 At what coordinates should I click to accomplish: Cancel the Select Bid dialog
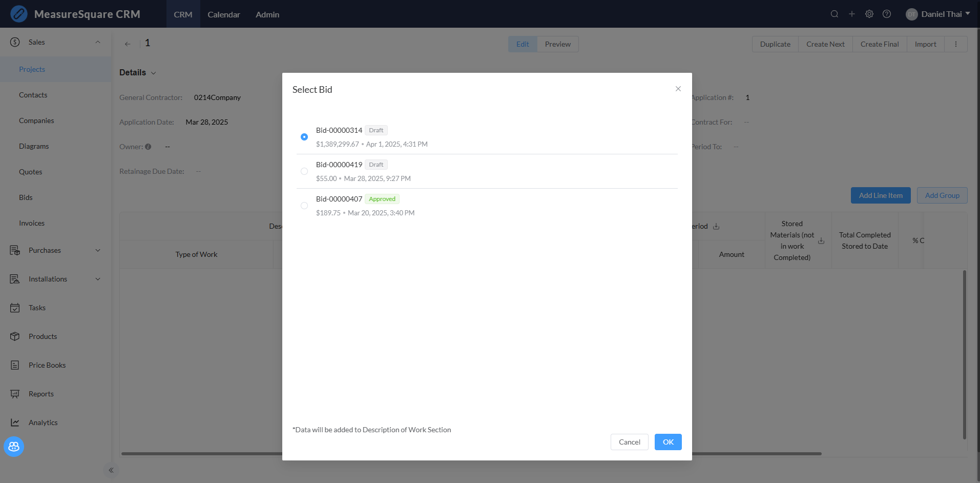click(x=630, y=442)
